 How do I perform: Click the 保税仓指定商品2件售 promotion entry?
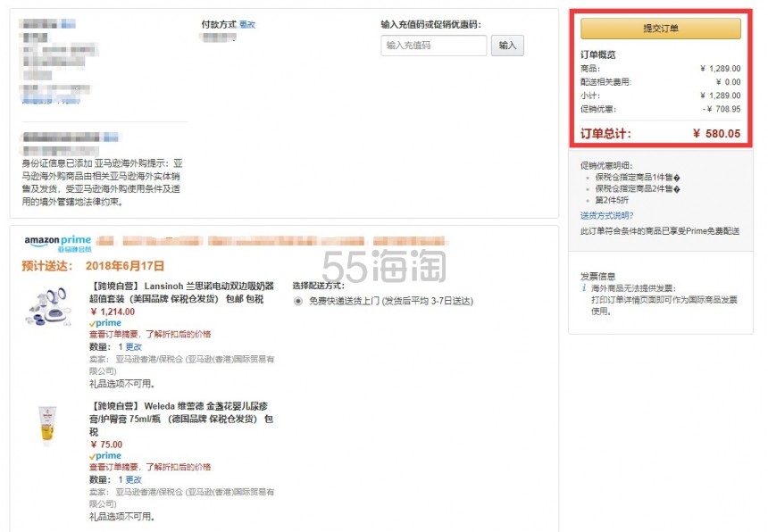pos(638,189)
